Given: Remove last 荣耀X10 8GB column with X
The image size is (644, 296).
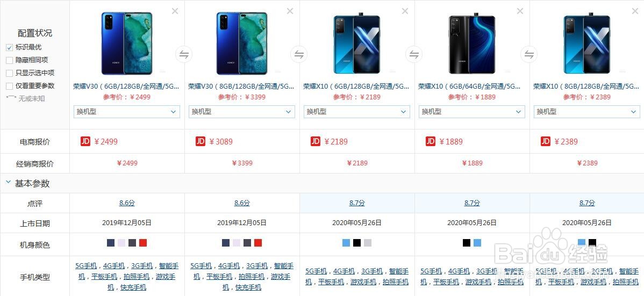Looking at the screenshot, I should click(635, 11).
